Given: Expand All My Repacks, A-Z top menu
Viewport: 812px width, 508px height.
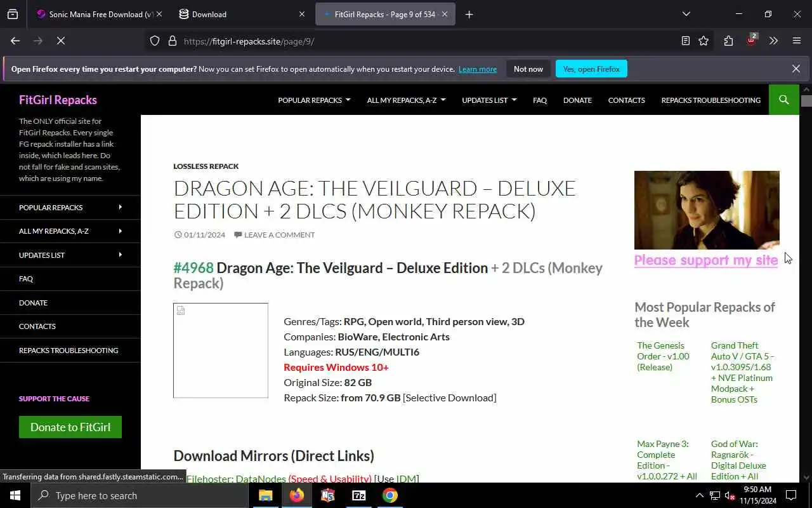Looking at the screenshot, I should 406,100.
